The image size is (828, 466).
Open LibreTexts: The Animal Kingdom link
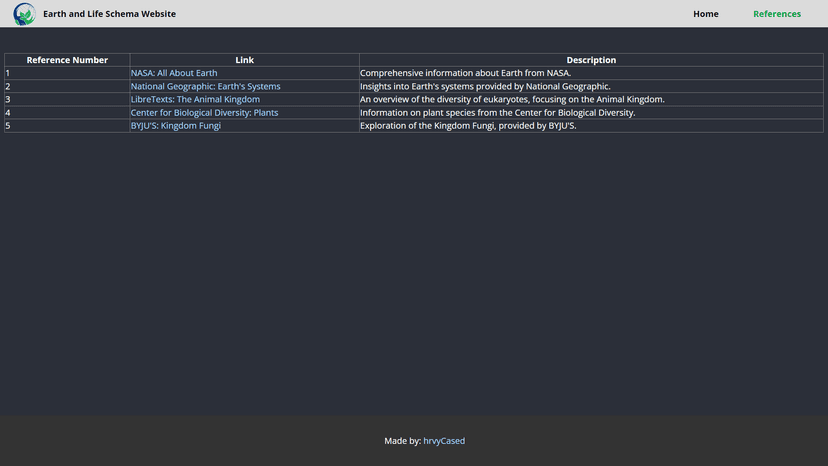click(195, 99)
